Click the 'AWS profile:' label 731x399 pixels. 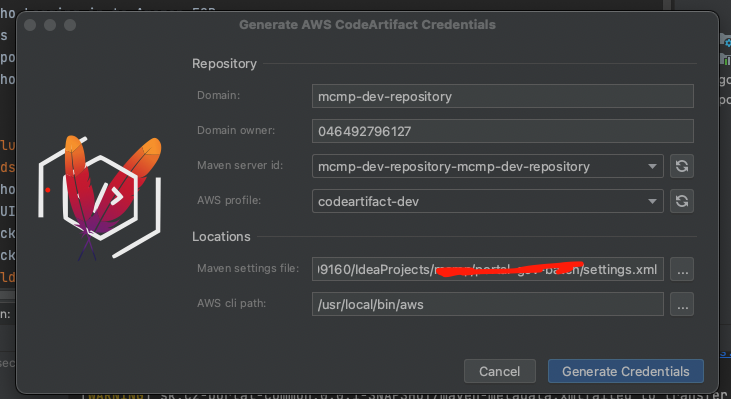coord(229,200)
